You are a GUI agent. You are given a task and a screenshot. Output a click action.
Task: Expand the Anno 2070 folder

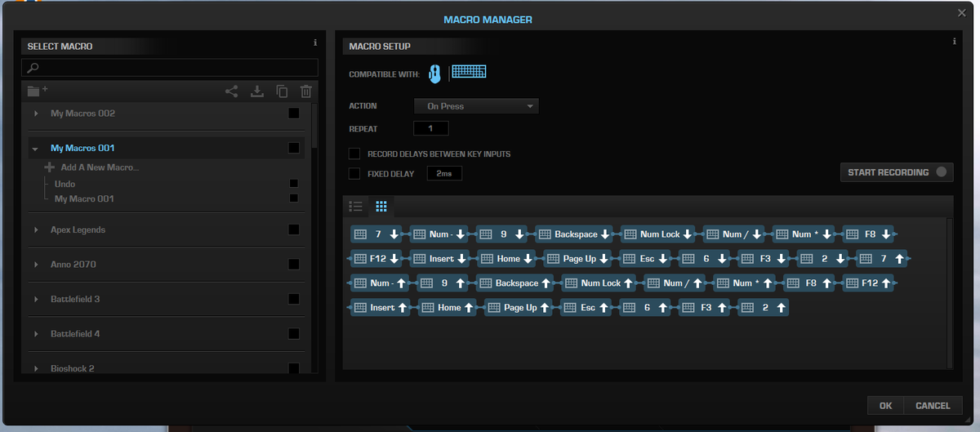point(36,265)
